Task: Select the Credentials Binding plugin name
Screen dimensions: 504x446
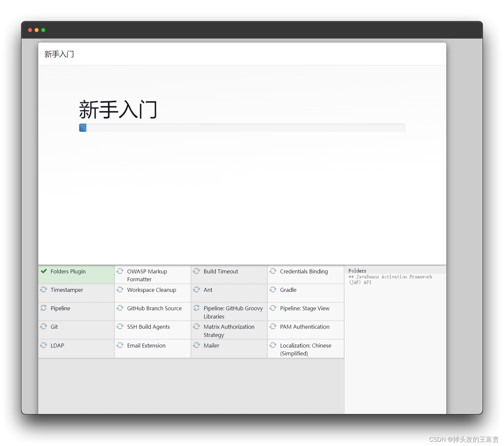Action: (x=304, y=271)
